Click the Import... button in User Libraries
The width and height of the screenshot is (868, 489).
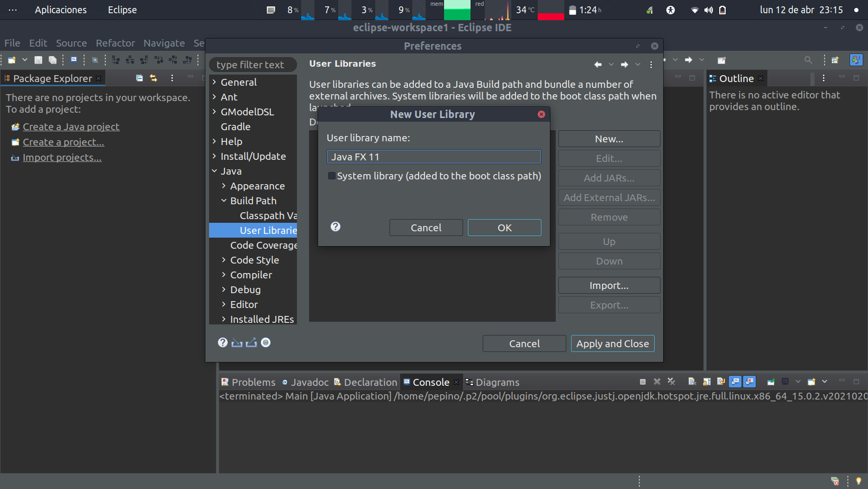[x=609, y=285]
